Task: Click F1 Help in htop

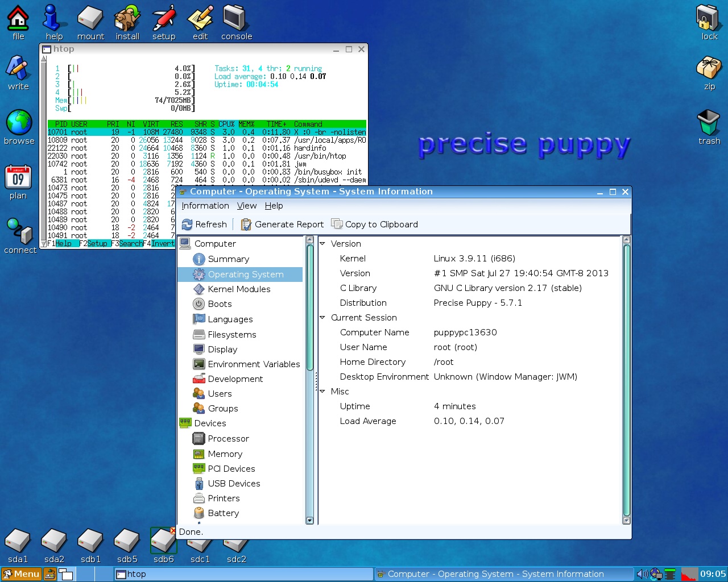Action: pos(63,243)
